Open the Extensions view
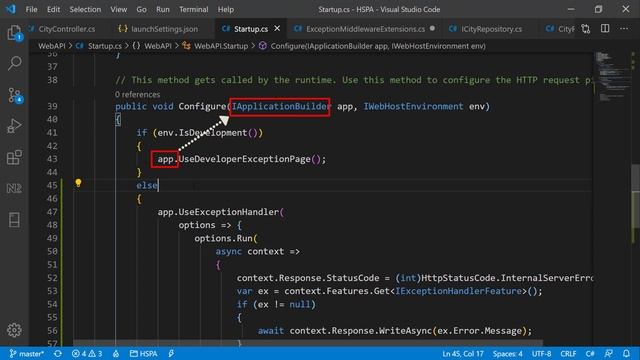The height and width of the screenshot is (360, 640). 14,157
